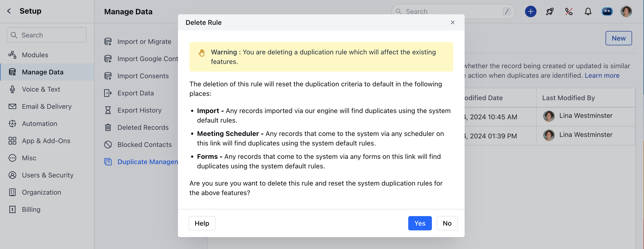644x249 pixels.
Task: Click the Voice & Text microphone icon
Action: pyautogui.click(x=12, y=89)
